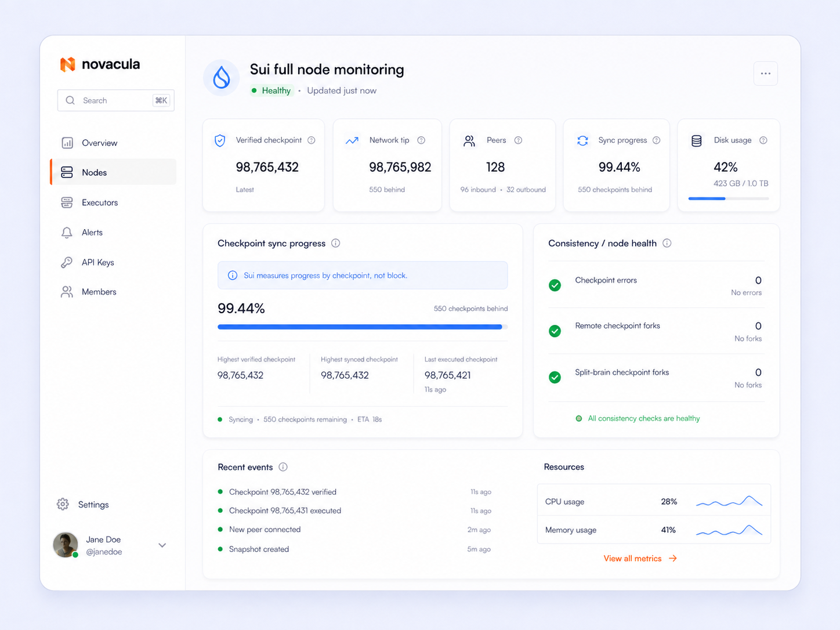Select Nodes in the sidebar
The width and height of the screenshot is (840, 630).
coord(113,172)
